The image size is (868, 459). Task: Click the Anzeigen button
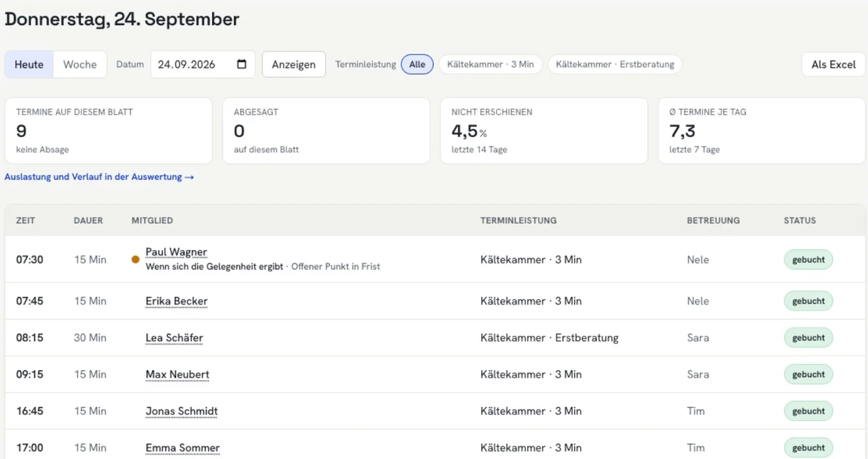[294, 65]
